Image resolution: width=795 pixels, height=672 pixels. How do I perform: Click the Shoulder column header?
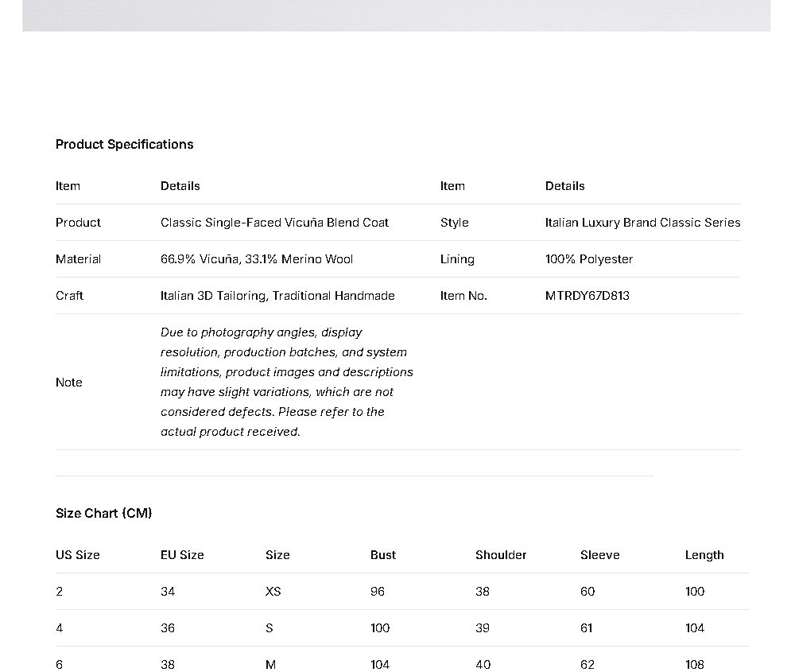(501, 555)
